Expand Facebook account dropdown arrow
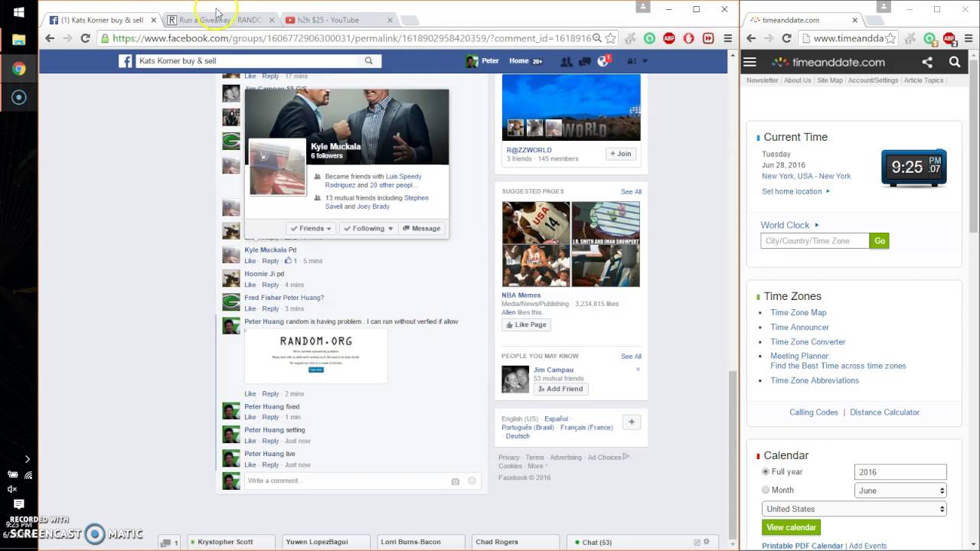980x551 pixels. pos(645,61)
